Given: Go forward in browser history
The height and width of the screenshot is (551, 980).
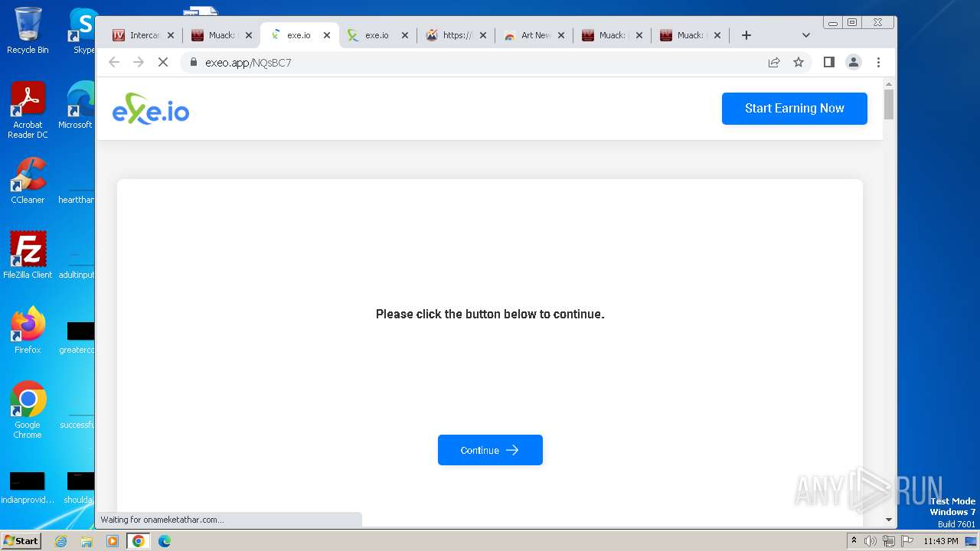Looking at the screenshot, I should 139,63.
